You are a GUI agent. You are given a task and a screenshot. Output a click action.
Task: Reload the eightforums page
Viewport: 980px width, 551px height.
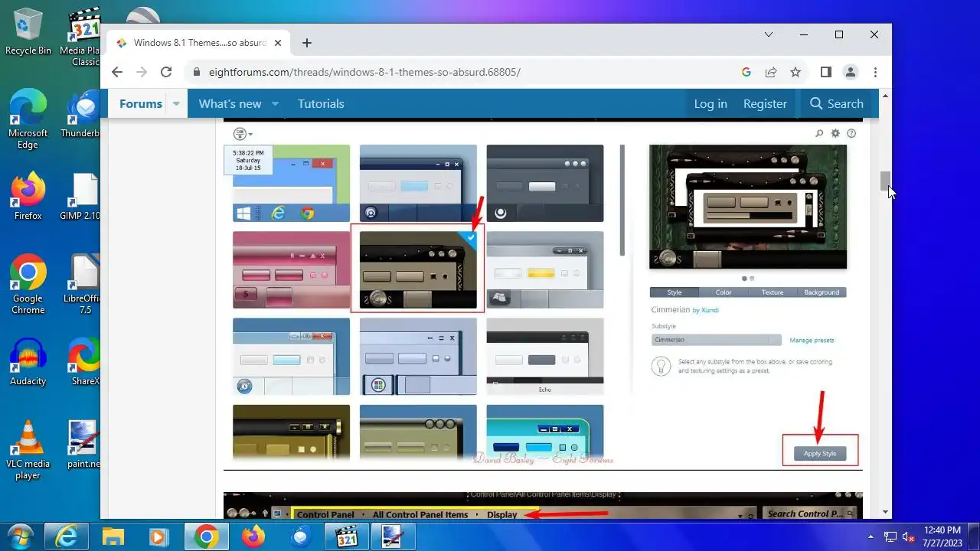point(165,72)
